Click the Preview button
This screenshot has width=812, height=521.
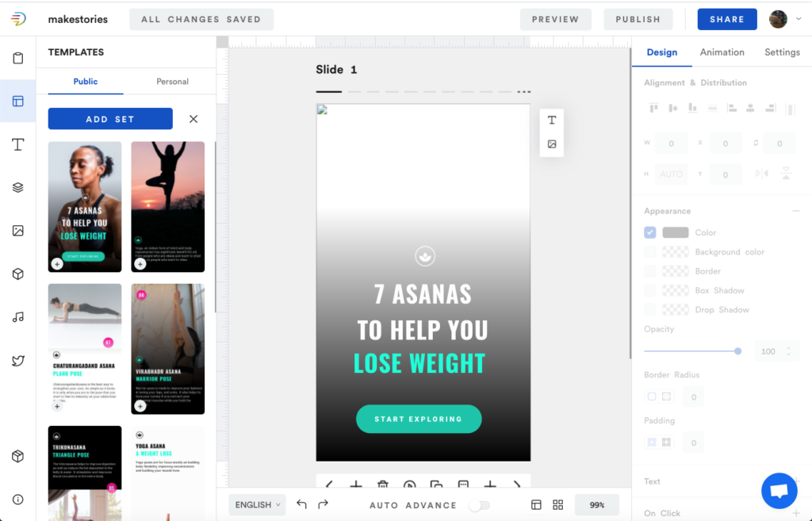556,19
